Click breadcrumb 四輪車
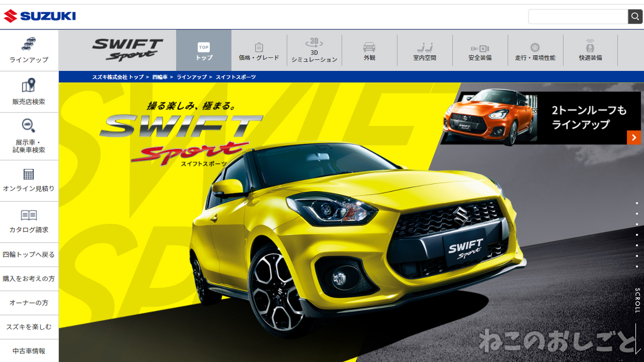 (x=160, y=77)
